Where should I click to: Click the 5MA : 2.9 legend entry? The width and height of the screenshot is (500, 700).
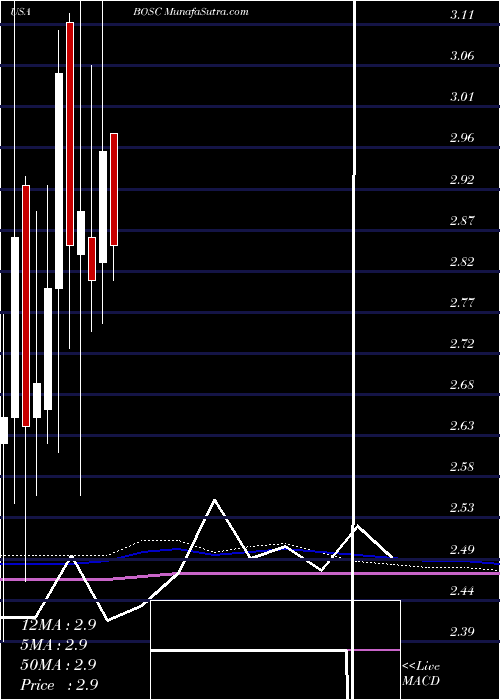coord(54,645)
